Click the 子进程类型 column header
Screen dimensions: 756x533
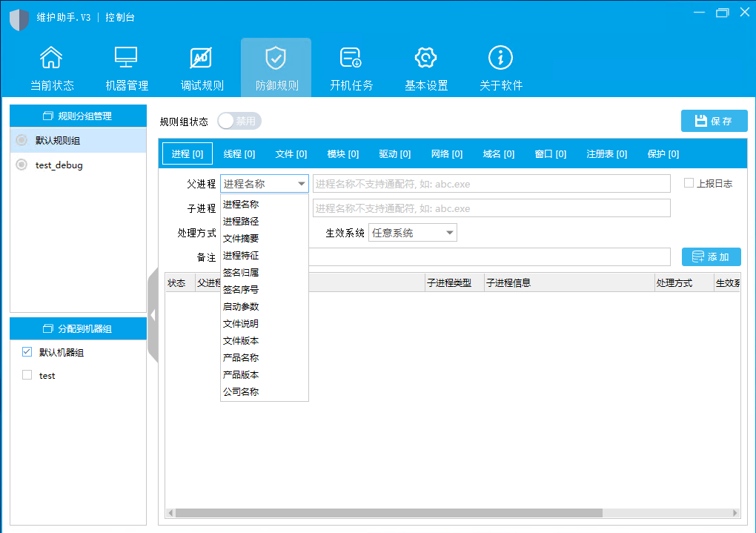454,282
